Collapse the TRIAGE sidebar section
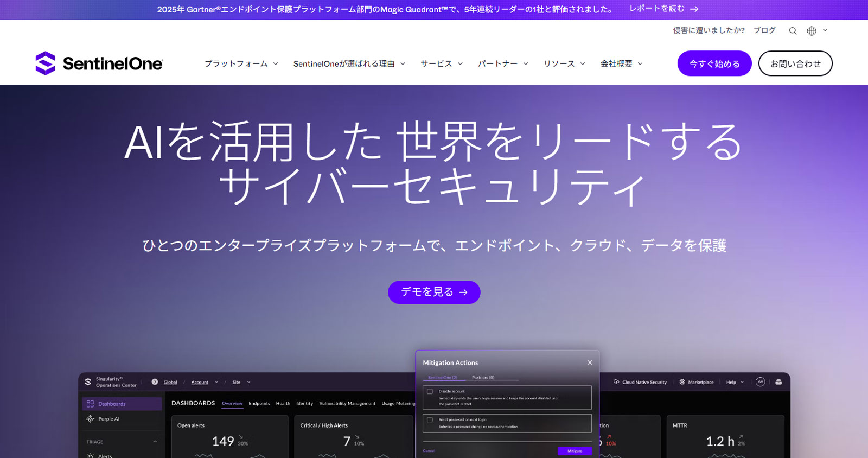Image resolution: width=868 pixels, height=458 pixels. [155, 442]
